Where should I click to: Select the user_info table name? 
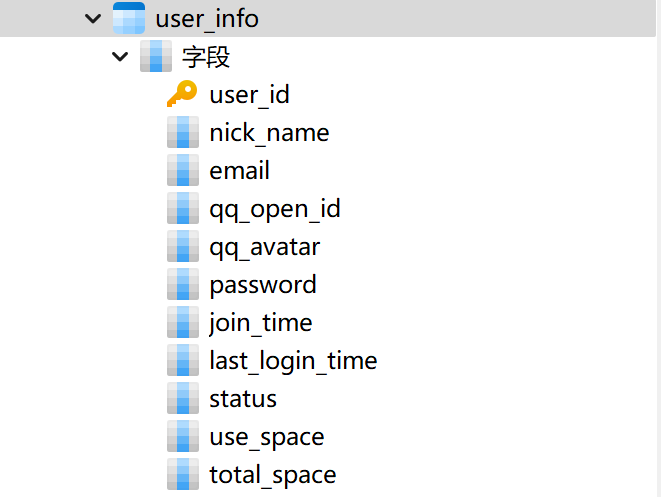click(x=207, y=19)
